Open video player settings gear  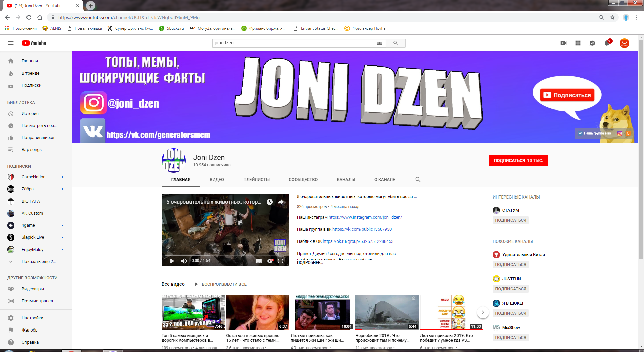point(270,261)
